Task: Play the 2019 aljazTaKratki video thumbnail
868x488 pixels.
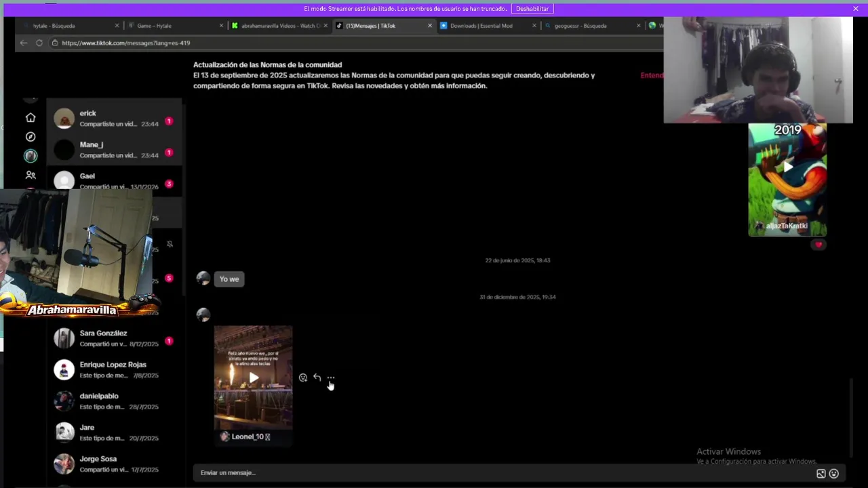Action: [x=787, y=167]
